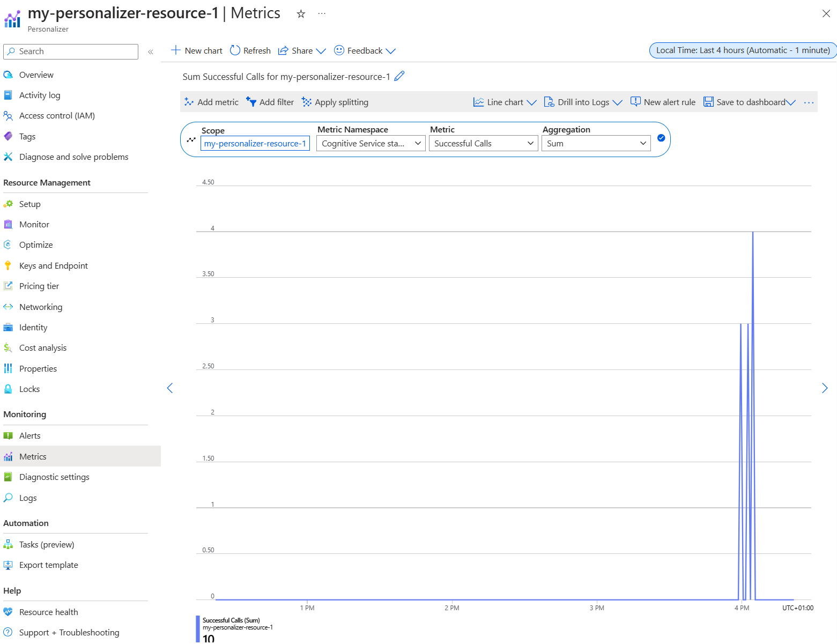
Task: Click Apply splitting
Action: [x=335, y=102]
